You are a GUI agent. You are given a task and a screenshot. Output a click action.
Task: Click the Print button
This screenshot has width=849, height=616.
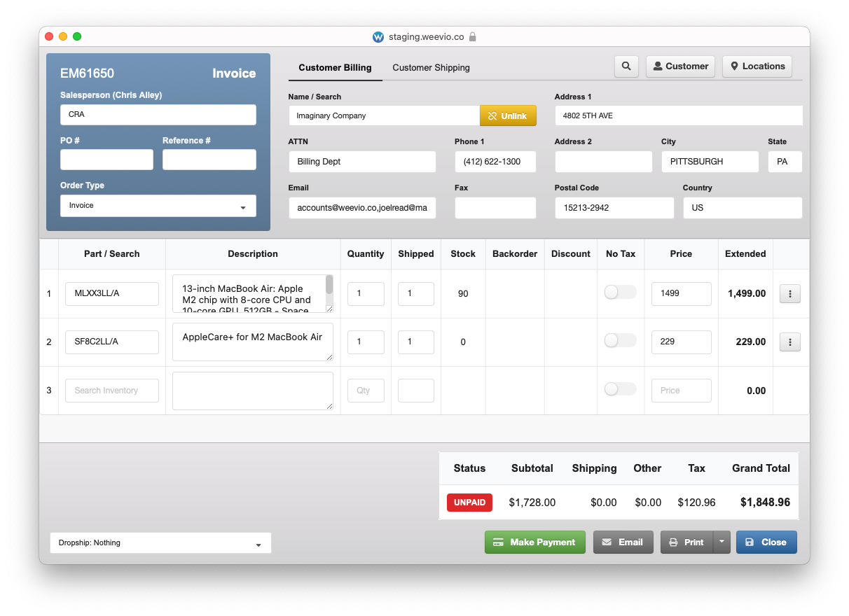point(687,542)
